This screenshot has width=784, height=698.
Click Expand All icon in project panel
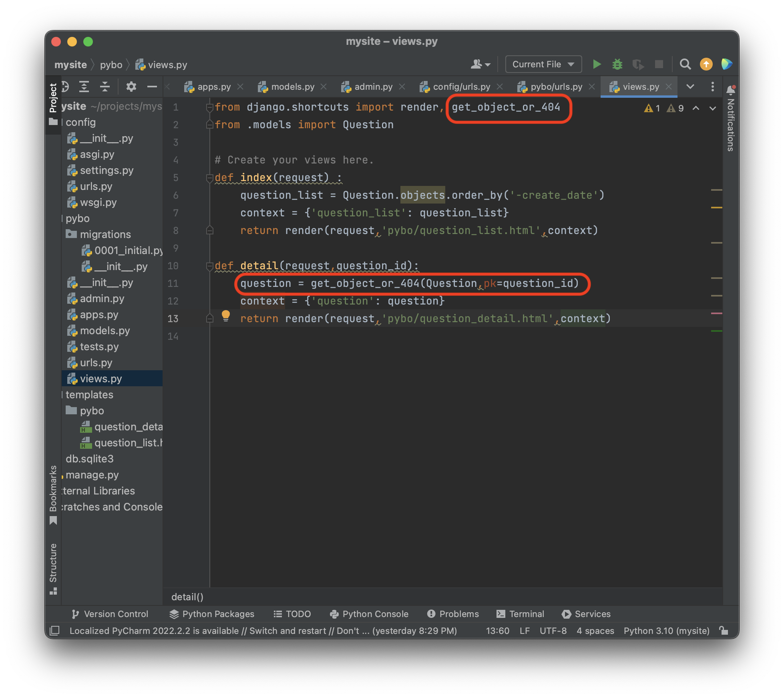coord(84,87)
